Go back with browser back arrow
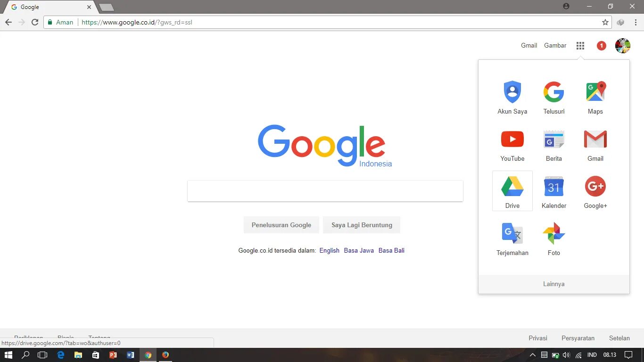Image resolution: width=644 pixels, height=362 pixels. click(x=8, y=22)
